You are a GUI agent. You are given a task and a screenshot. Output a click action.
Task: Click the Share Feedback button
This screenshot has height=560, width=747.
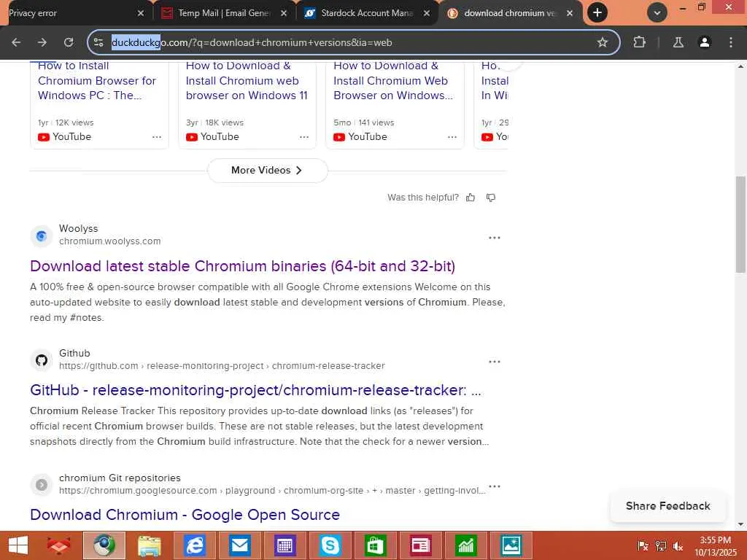click(x=668, y=506)
